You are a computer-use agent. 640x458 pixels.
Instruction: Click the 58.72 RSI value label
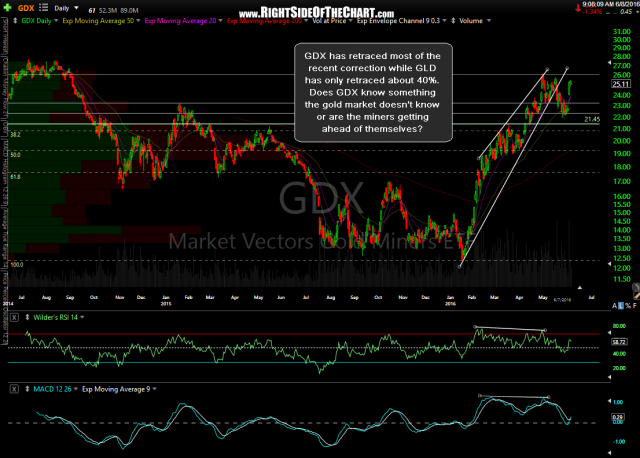point(619,342)
